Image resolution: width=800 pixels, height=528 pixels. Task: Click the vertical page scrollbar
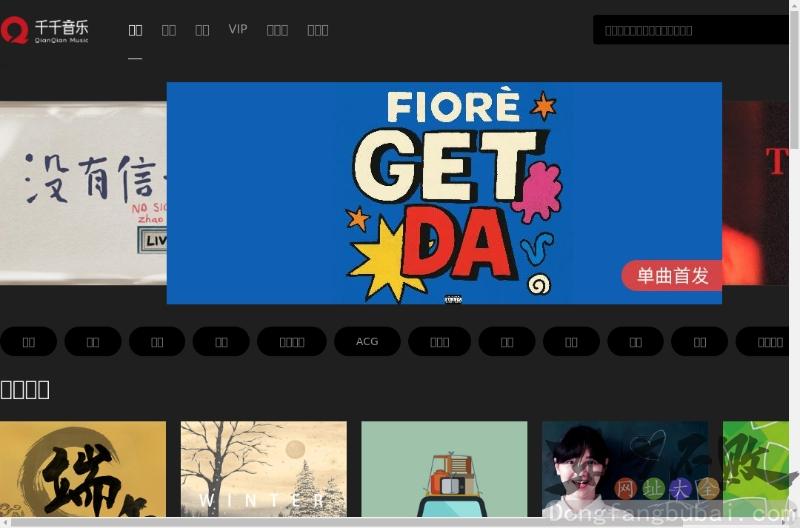click(x=794, y=200)
